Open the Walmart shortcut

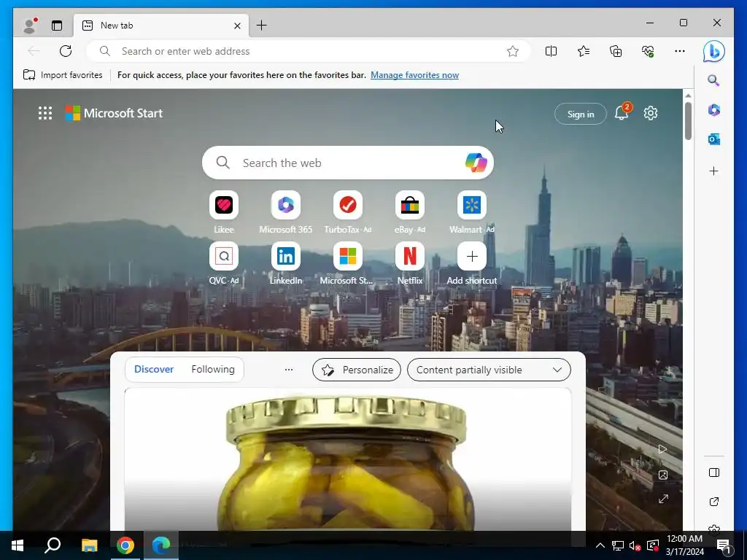[472, 212]
